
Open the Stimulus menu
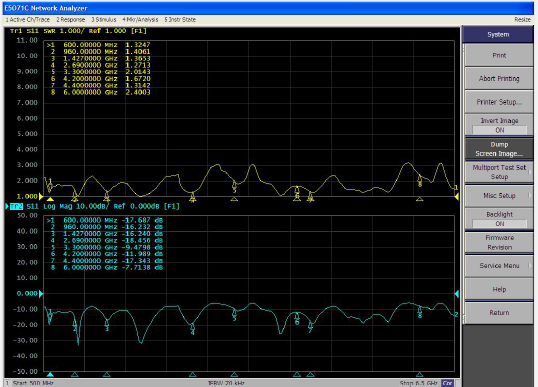coord(104,20)
